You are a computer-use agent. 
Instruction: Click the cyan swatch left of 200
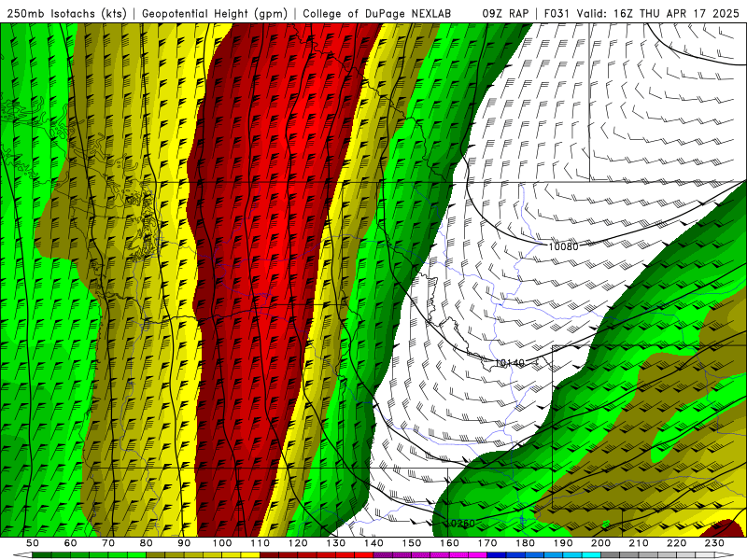tap(591, 555)
